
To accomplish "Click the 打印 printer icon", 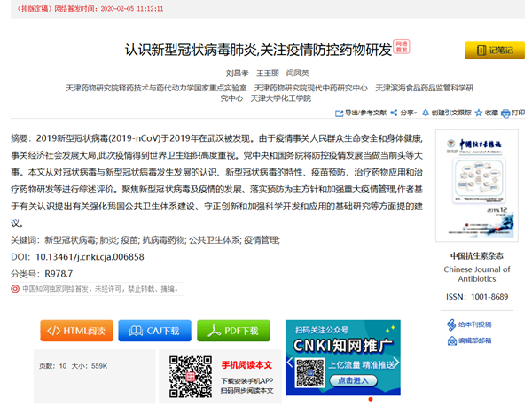I will coord(505,113).
